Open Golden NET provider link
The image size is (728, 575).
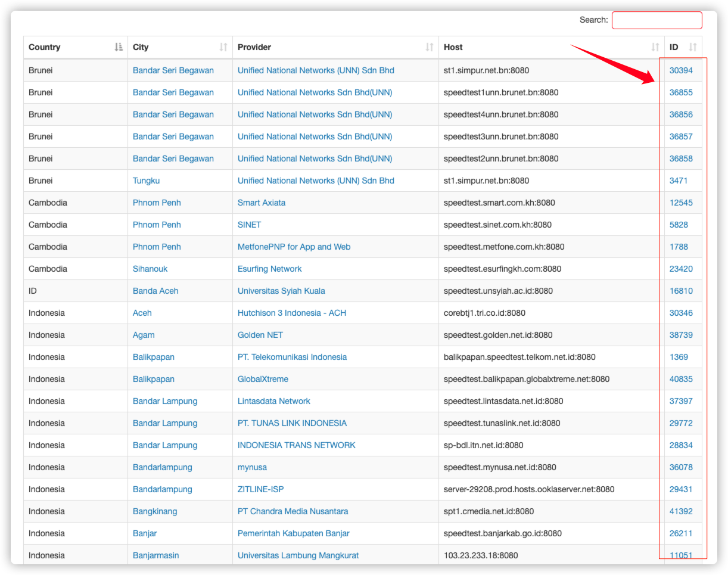click(260, 335)
